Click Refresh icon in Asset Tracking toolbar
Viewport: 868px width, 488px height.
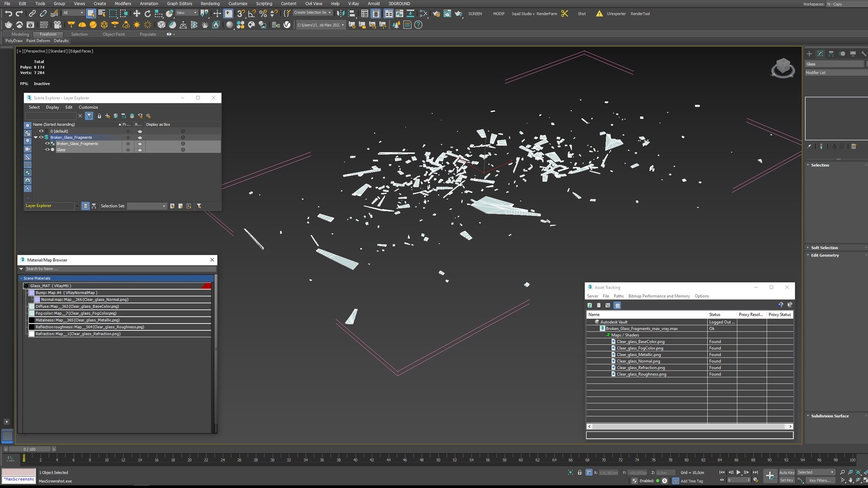(590, 305)
